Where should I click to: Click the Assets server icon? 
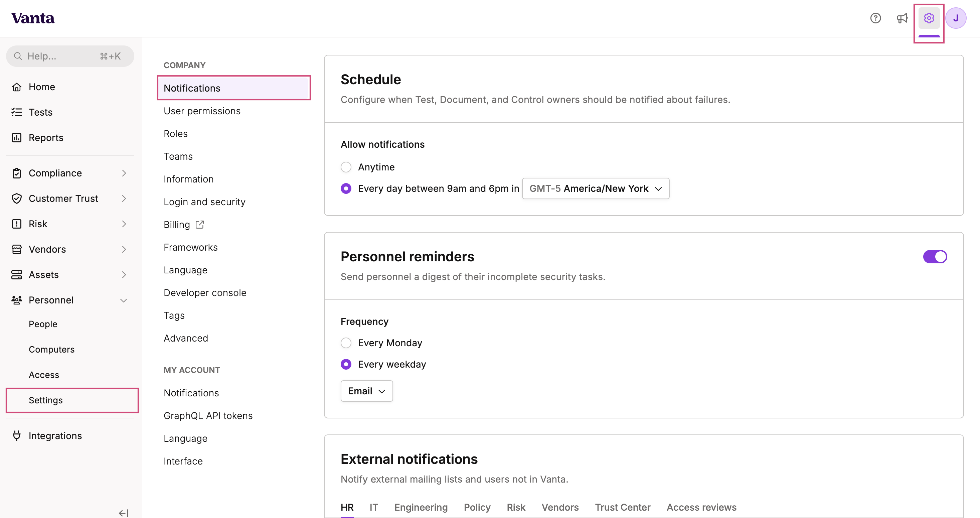point(16,274)
